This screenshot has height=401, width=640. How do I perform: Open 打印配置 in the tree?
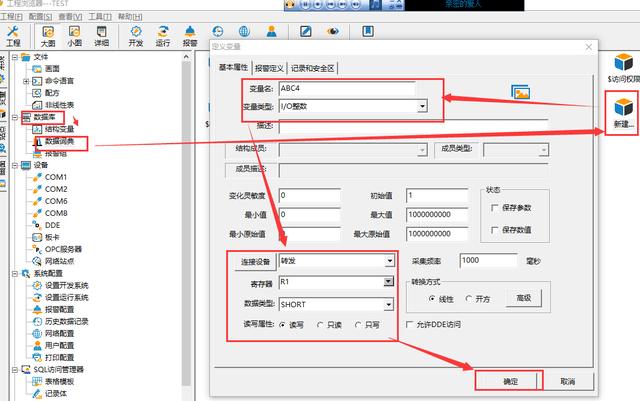click(59, 358)
